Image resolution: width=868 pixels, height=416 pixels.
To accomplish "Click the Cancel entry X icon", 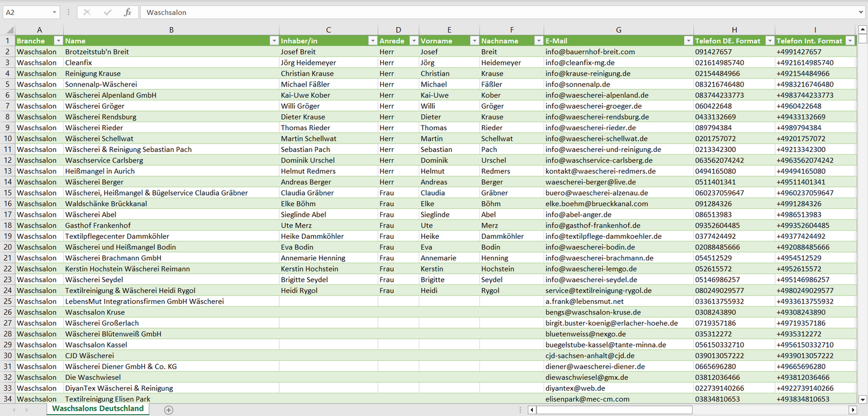I will (87, 12).
